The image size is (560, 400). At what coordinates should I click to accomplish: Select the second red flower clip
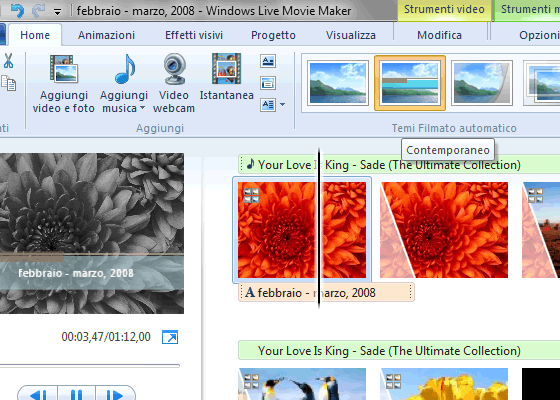click(444, 230)
